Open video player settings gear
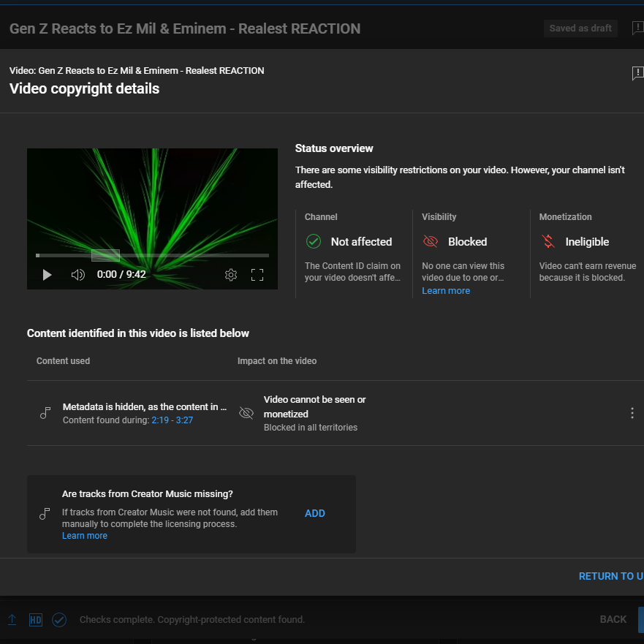 coord(231,275)
